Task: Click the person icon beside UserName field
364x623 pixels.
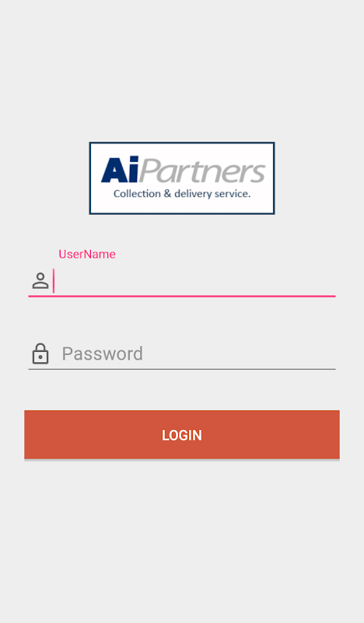Action: pyautogui.click(x=40, y=280)
